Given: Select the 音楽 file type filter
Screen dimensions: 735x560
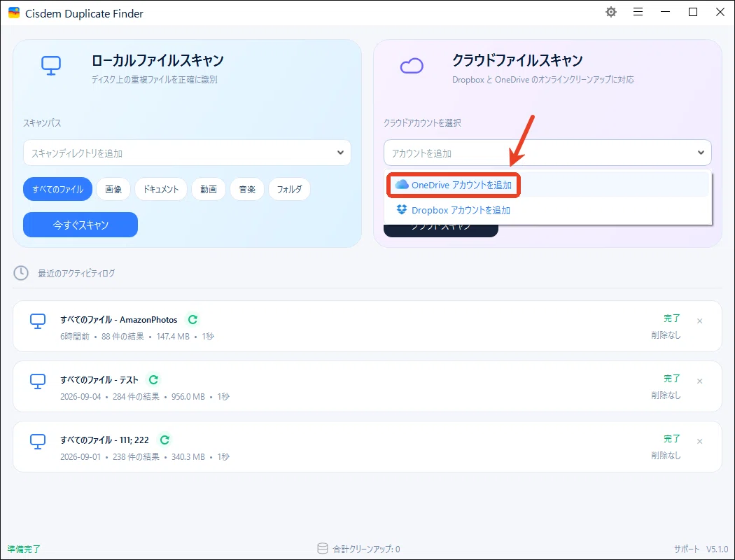Looking at the screenshot, I should pos(247,189).
